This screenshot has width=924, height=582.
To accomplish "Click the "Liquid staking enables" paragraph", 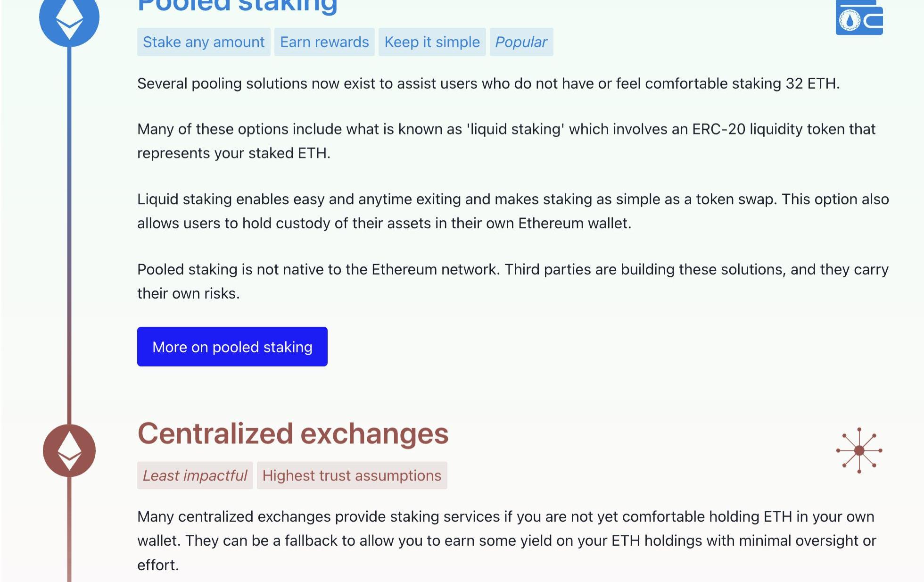I will pos(512,211).
